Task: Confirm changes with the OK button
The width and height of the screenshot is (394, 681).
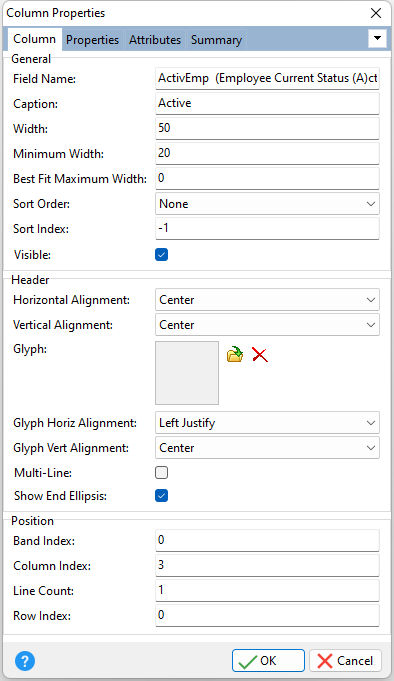Action: pos(268,661)
